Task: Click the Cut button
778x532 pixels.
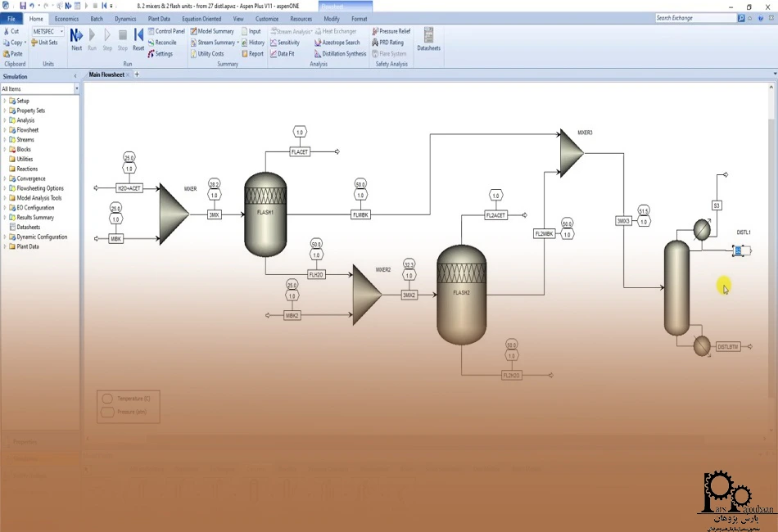Action: (x=11, y=31)
